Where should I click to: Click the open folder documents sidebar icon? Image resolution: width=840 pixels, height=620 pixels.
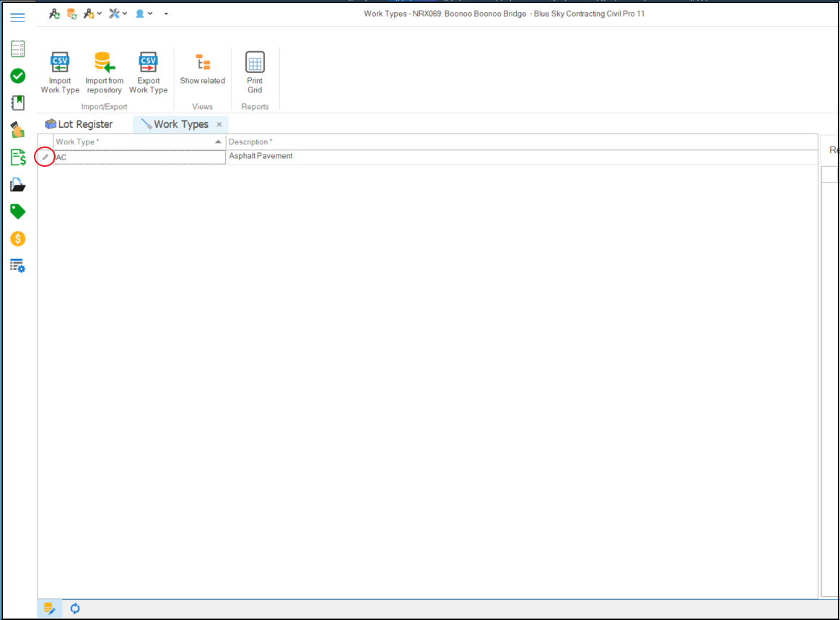[18, 185]
